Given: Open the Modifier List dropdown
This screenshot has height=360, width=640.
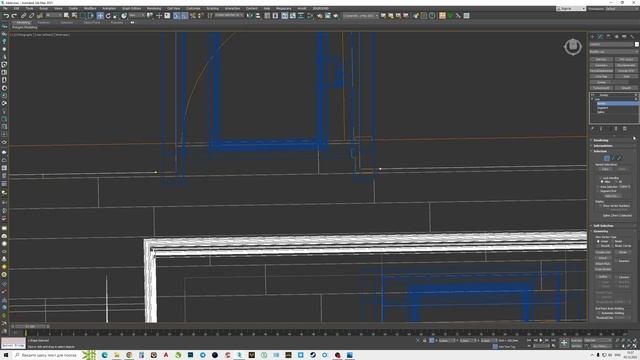Looking at the screenshot, I should click(614, 52).
